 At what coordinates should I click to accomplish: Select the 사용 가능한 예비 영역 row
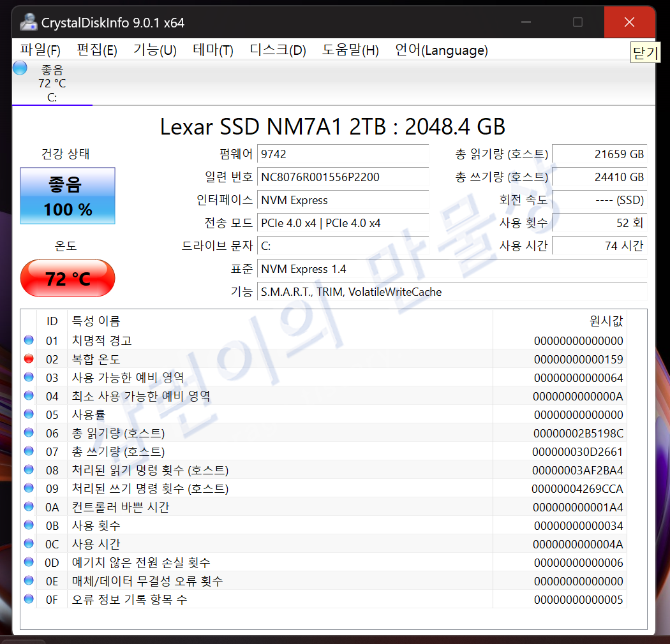[x=324, y=377]
